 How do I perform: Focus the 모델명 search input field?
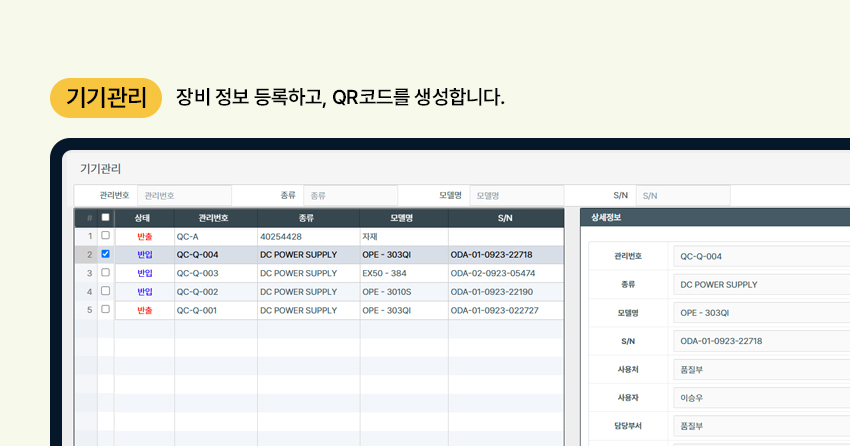517,196
